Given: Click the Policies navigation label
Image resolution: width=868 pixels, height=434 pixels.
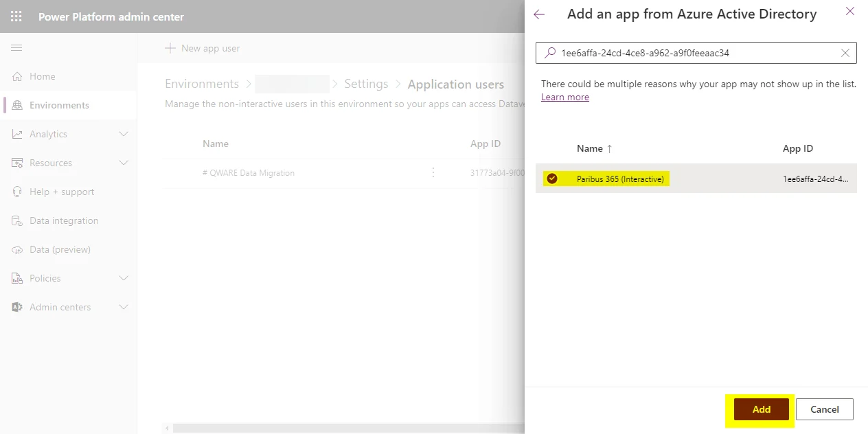Looking at the screenshot, I should [x=45, y=278].
